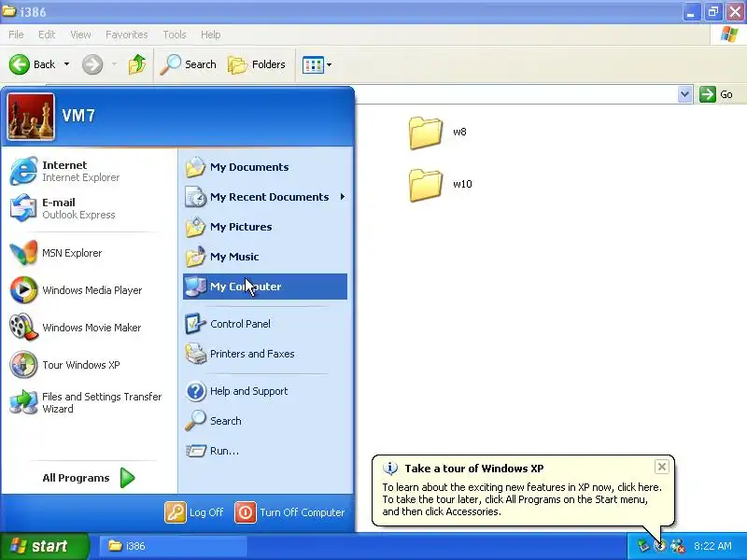This screenshot has height=560, width=747.
Task: Select the w8 folder
Action: click(438, 133)
